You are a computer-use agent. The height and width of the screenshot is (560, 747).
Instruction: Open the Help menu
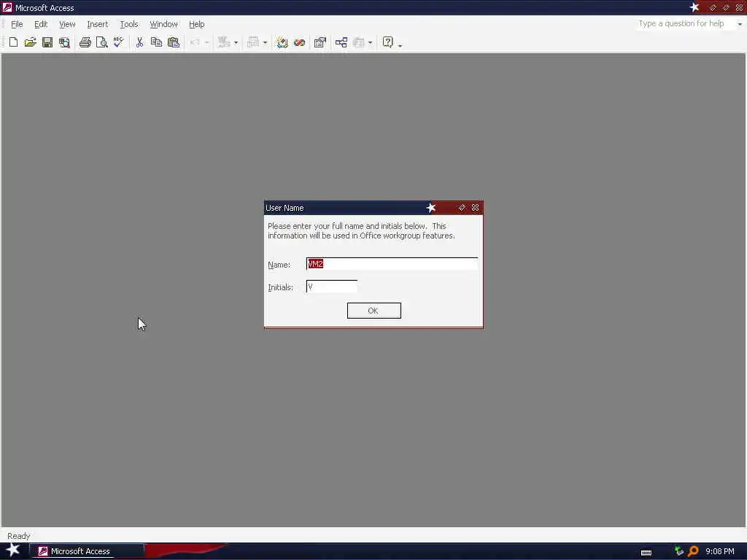click(x=197, y=24)
